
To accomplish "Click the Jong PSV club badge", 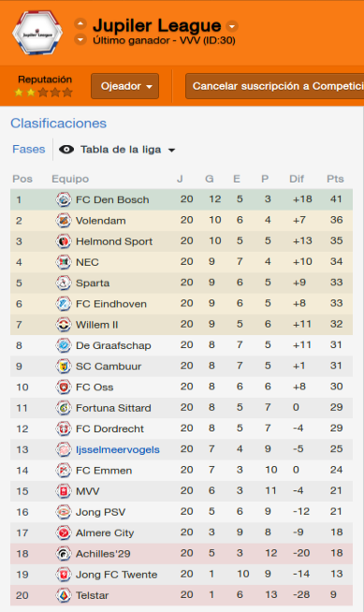I will (x=64, y=512).
